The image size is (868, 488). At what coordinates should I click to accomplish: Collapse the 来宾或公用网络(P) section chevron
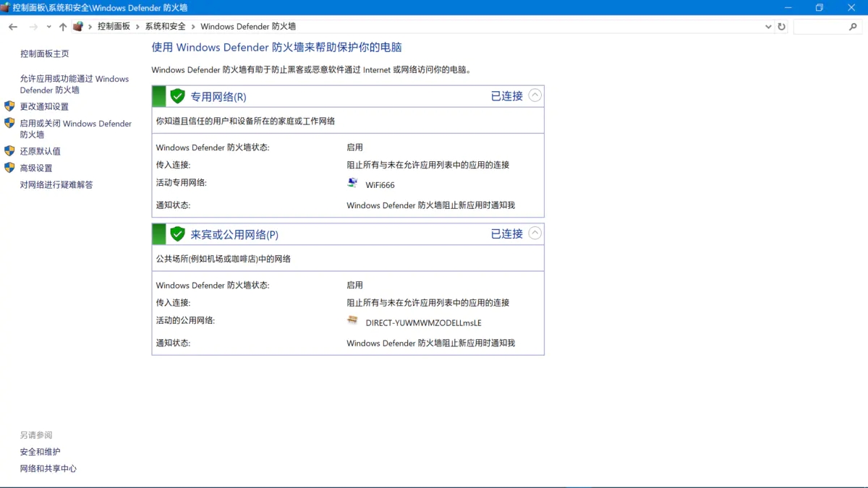click(533, 233)
